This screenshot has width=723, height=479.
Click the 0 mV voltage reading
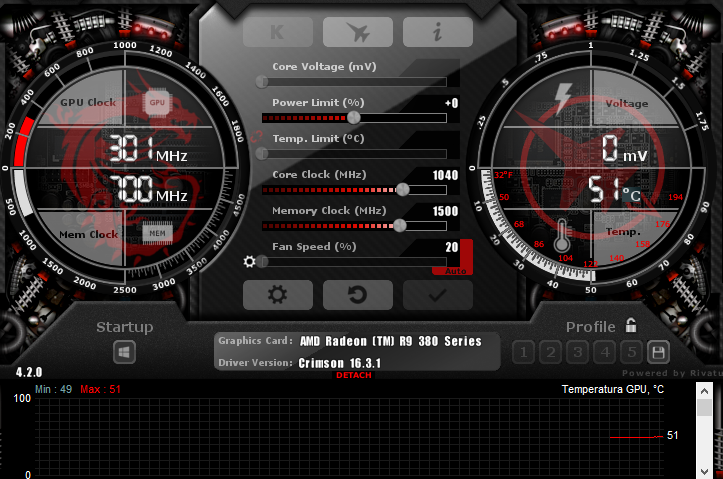coord(625,148)
